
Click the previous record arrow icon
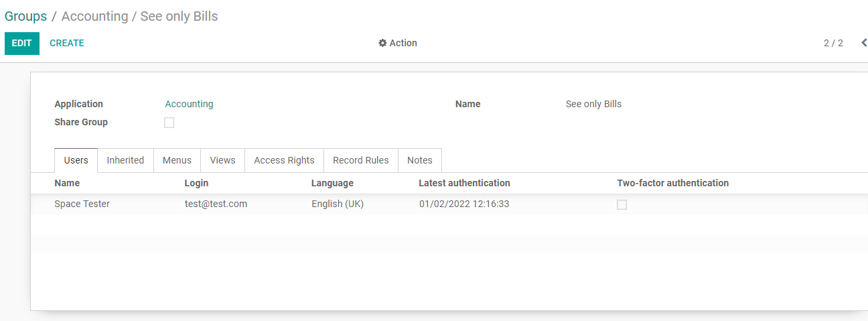pos(864,43)
